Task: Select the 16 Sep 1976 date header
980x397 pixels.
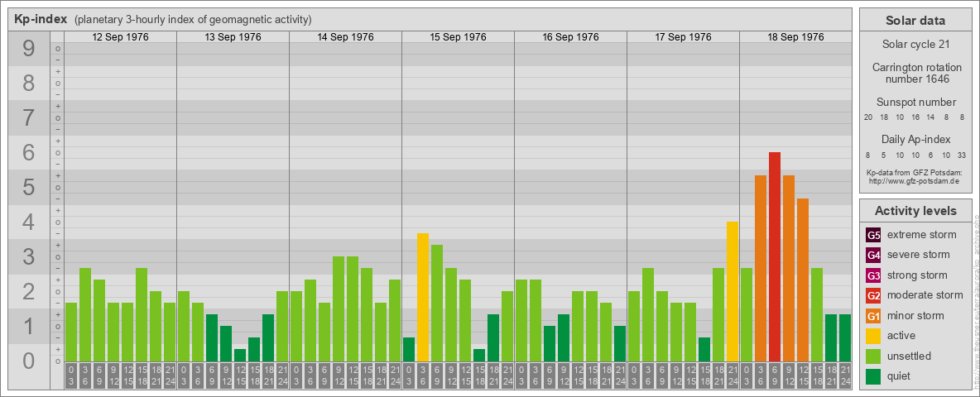Action: click(x=570, y=37)
